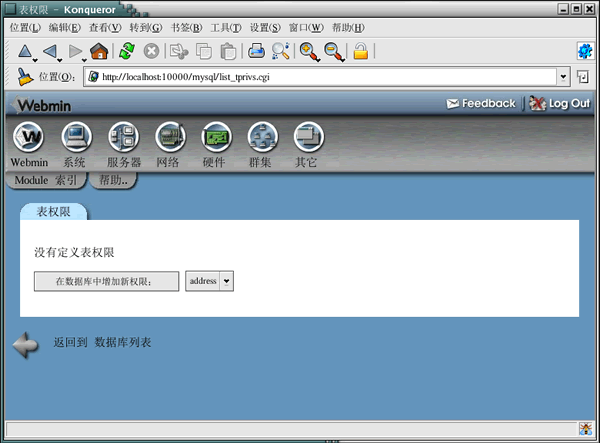Reload the current page
Viewport: 600px width, 443px height.
click(127, 51)
